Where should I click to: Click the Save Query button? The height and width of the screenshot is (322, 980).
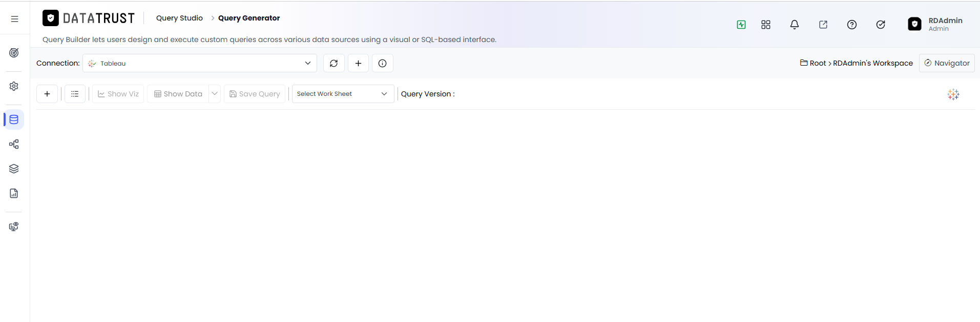click(255, 94)
